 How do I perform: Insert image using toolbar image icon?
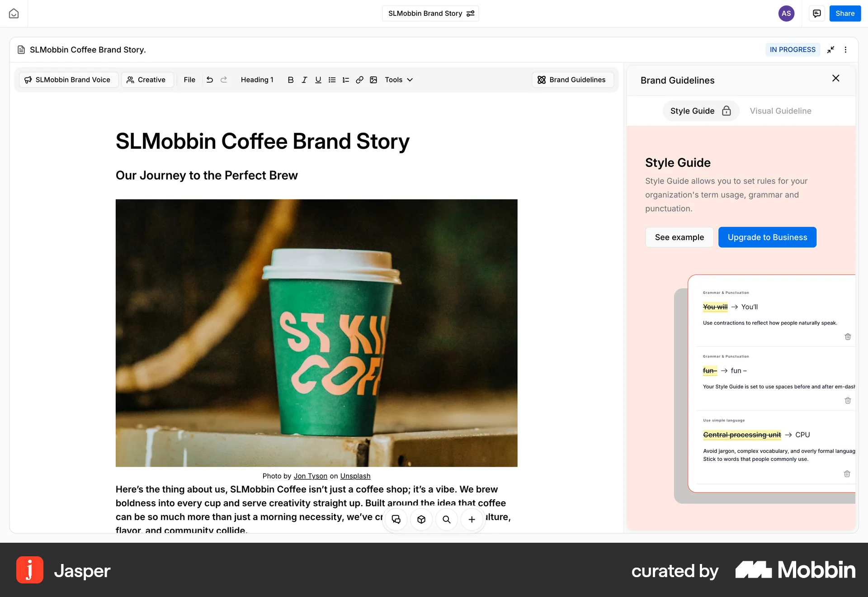(373, 80)
